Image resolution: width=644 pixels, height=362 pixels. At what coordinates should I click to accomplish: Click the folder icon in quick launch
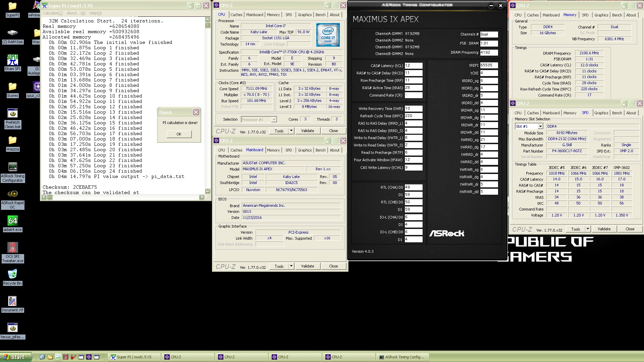pyautogui.click(x=50, y=357)
